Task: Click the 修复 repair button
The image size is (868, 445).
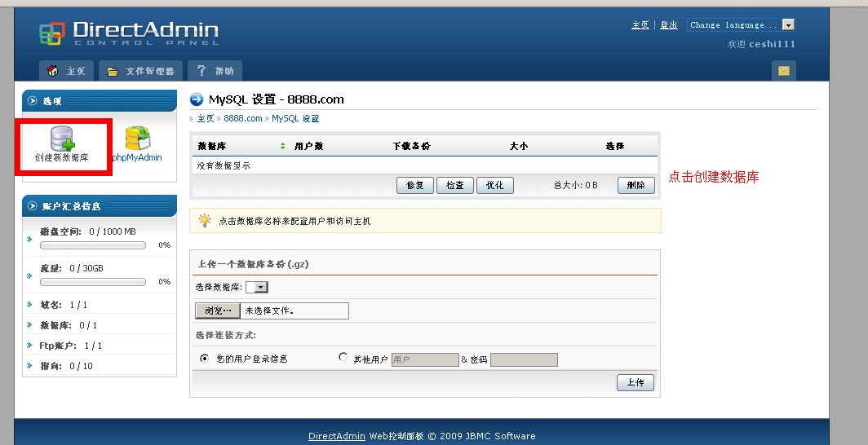Action: coord(415,185)
